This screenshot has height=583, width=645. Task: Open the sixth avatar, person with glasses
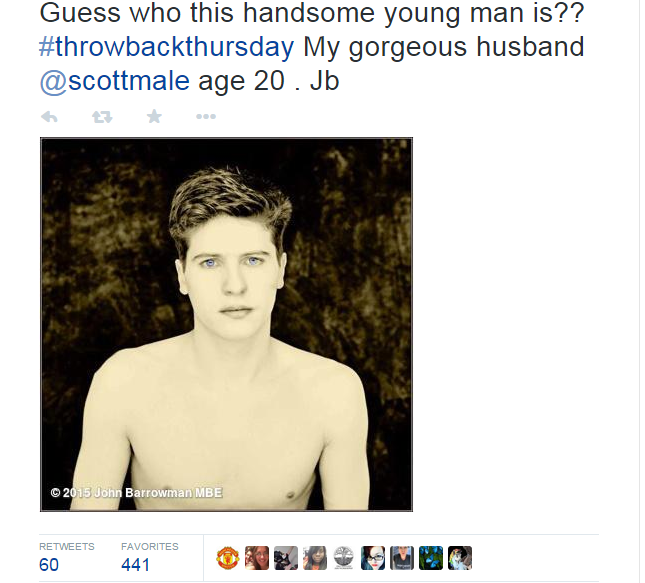[x=373, y=557]
